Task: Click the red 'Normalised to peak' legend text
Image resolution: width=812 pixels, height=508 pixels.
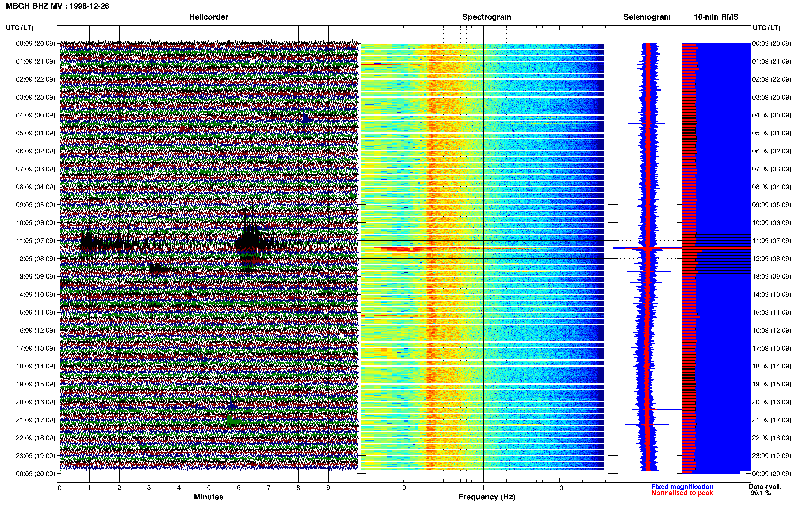Action: [682, 493]
